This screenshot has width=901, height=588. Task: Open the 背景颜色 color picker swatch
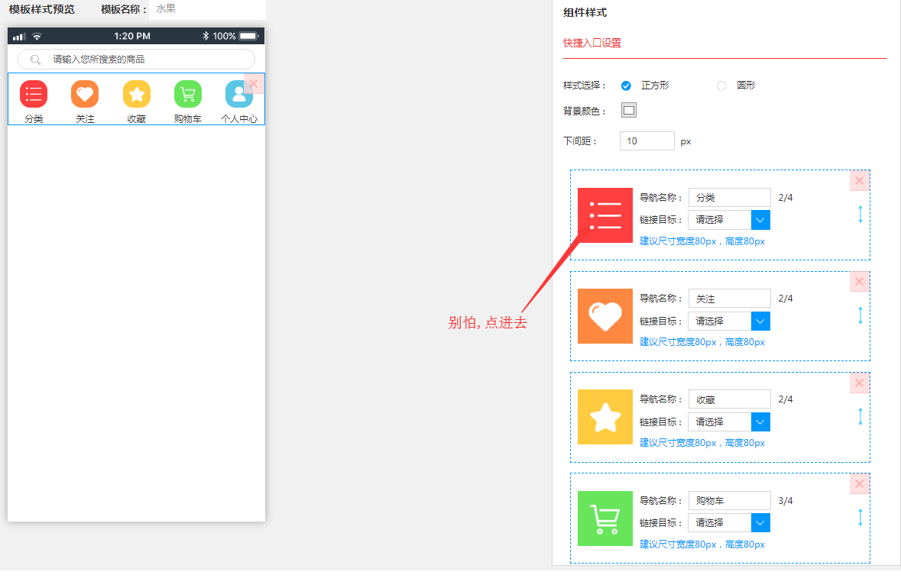(629, 111)
